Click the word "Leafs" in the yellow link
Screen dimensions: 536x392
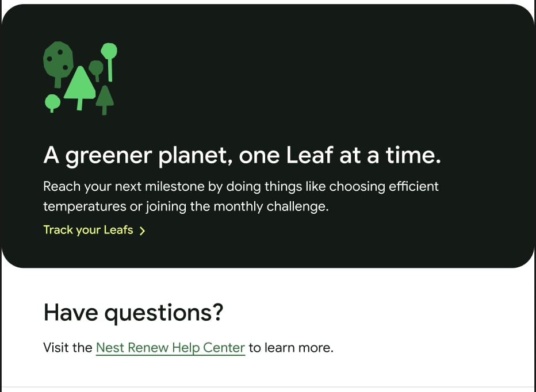click(118, 230)
